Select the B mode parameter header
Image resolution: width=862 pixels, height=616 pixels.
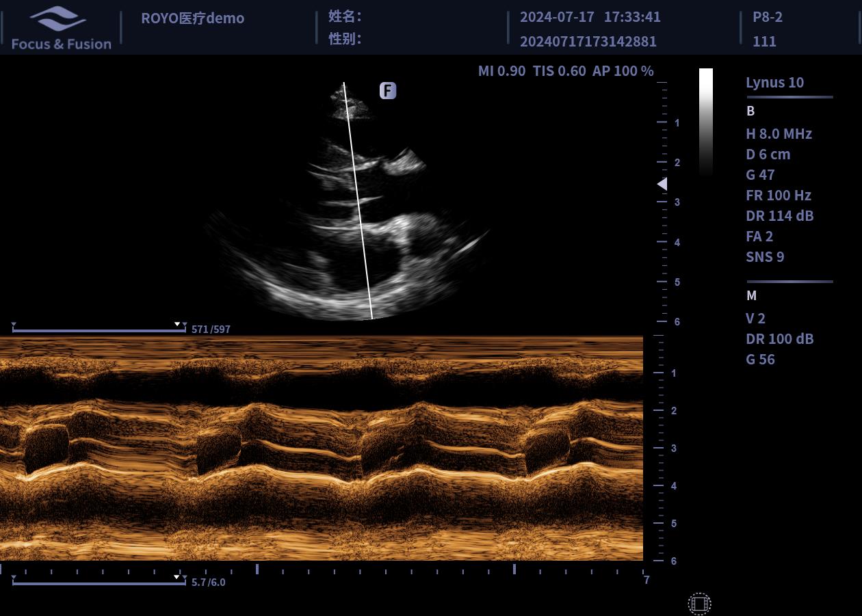(x=750, y=111)
